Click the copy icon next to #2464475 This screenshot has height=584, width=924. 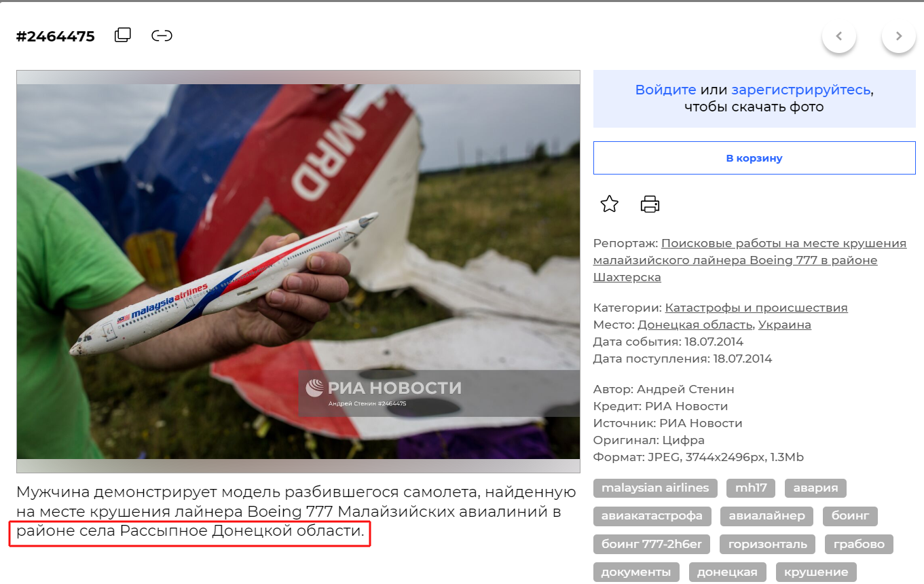[x=123, y=35]
